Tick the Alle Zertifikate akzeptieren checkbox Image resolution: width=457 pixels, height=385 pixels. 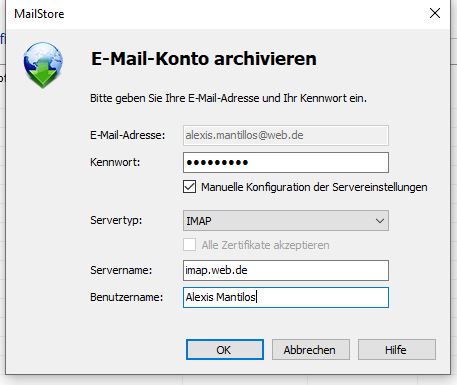tap(189, 245)
